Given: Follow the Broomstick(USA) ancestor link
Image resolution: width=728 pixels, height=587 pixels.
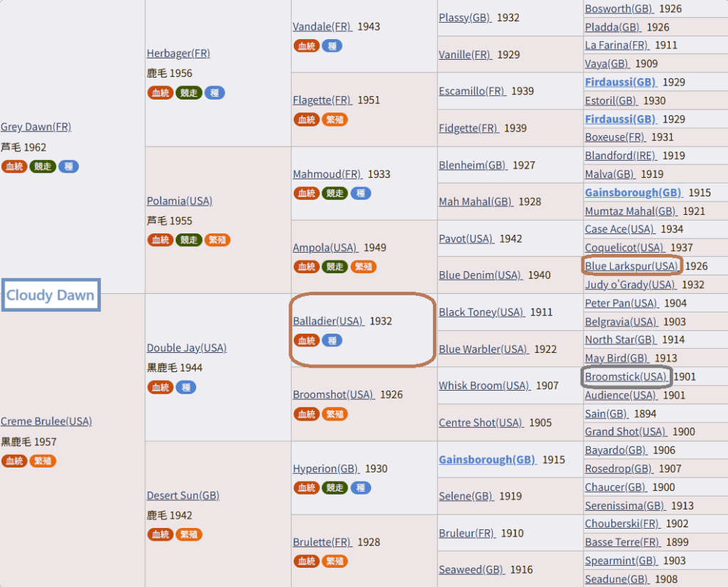Looking at the screenshot, I should click(626, 376).
